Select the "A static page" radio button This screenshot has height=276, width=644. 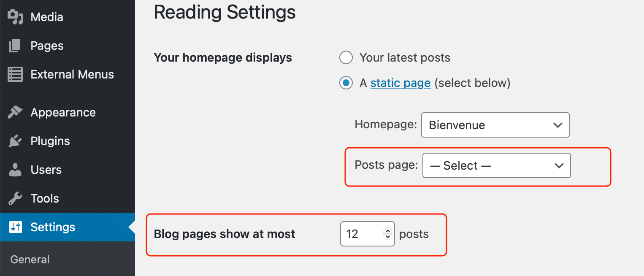346,83
